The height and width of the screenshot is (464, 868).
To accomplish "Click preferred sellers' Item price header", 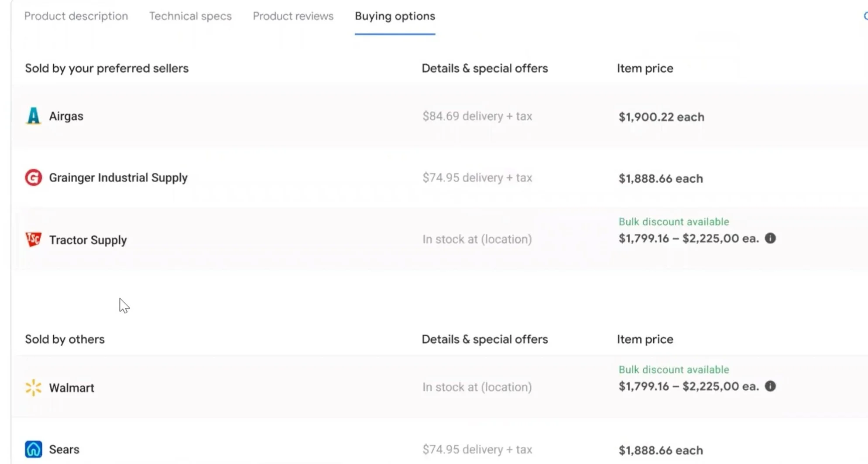I will click(645, 68).
